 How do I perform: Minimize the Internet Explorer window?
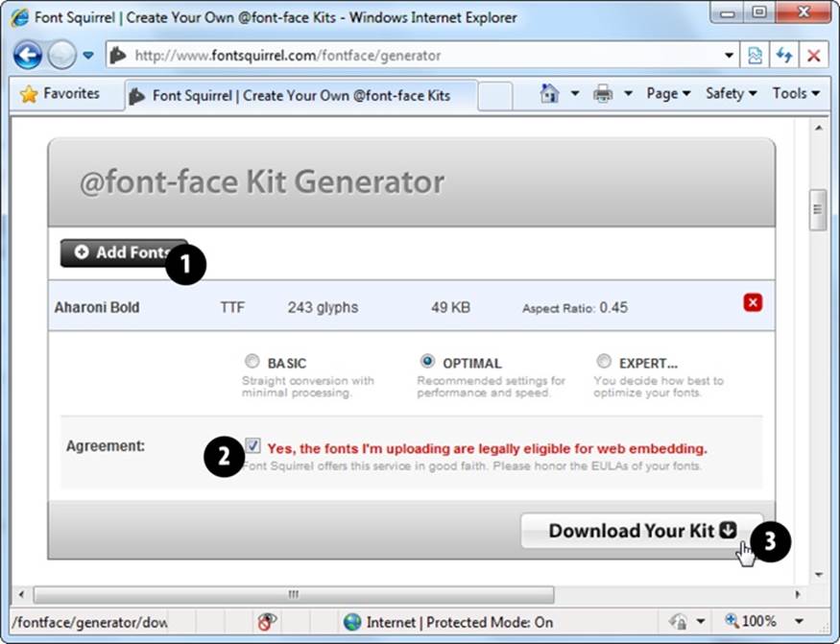(x=727, y=12)
